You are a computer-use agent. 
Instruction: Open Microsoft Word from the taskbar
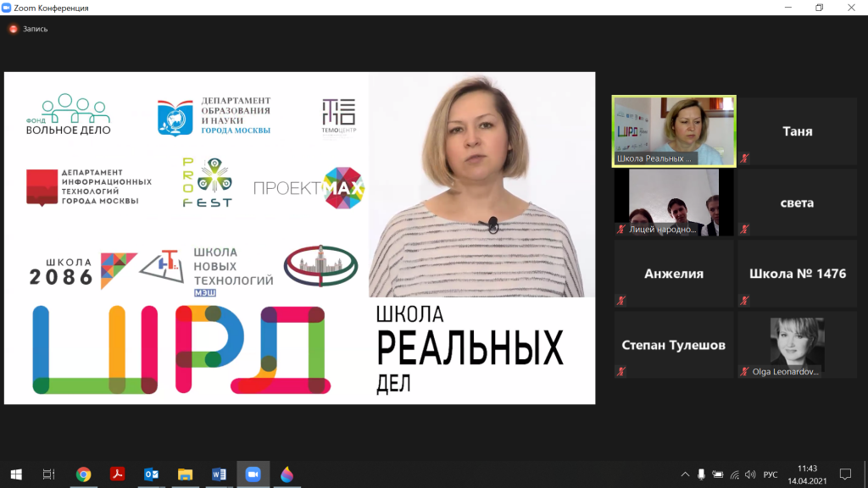click(x=219, y=474)
